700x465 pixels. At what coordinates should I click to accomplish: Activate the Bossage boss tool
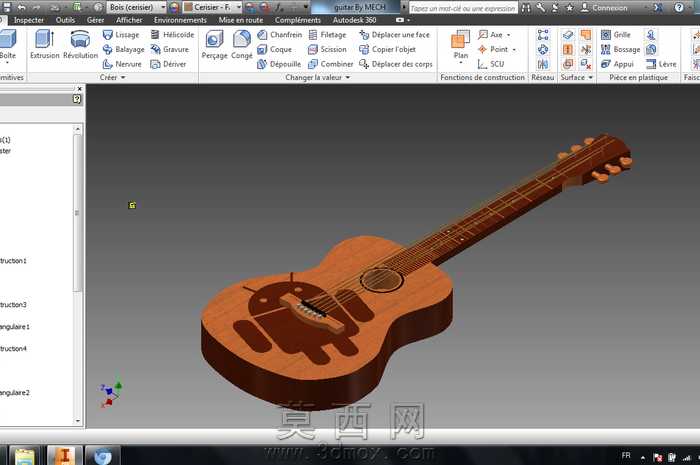621,49
